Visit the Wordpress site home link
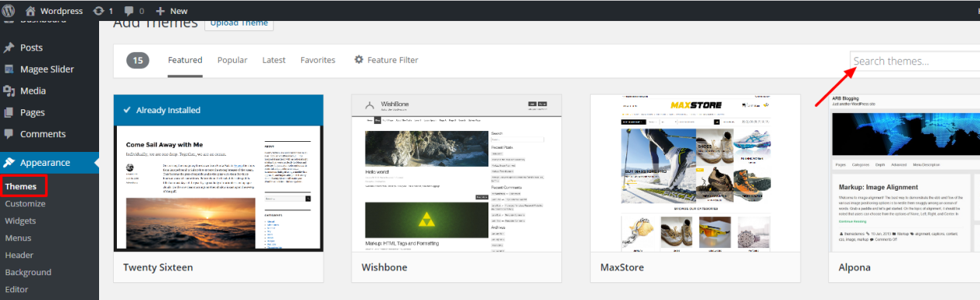Image resolution: width=980 pixels, height=300 pixels. (55, 11)
